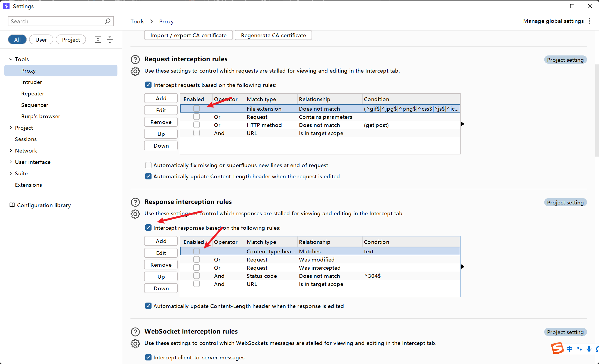Expand the User interface tree node
The width and height of the screenshot is (599, 364).
pyautogui.click(x=11, y=162)
